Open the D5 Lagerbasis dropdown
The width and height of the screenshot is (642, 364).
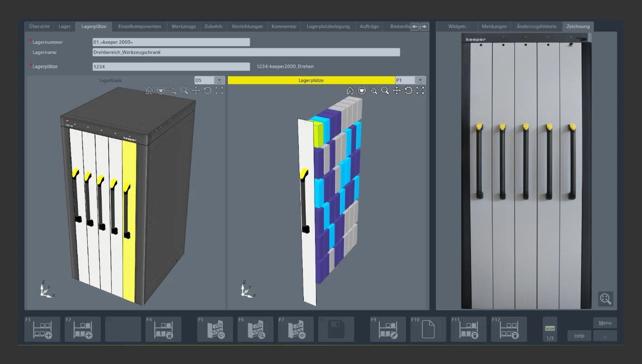point(219,80)
